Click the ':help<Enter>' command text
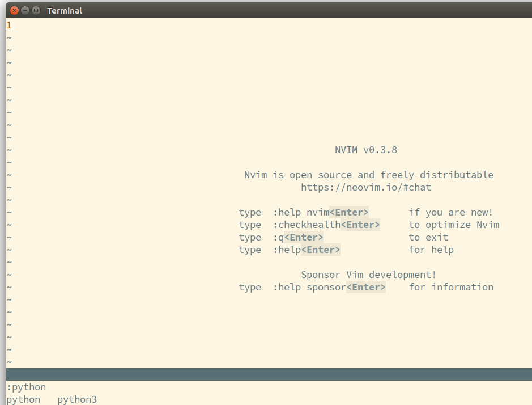Viewport: 532px width, 405px height. point(307,250)
